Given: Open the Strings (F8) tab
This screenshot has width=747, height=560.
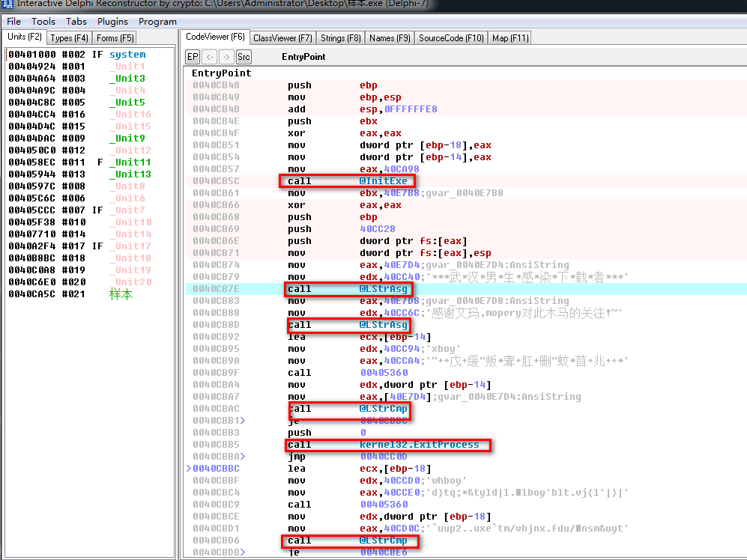Looking at the screenshot, I should coord(340,38).
